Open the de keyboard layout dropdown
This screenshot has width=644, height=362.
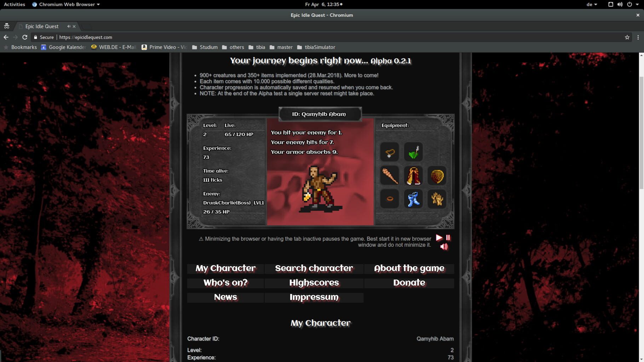pyautogui.click(x=592, y=4)
